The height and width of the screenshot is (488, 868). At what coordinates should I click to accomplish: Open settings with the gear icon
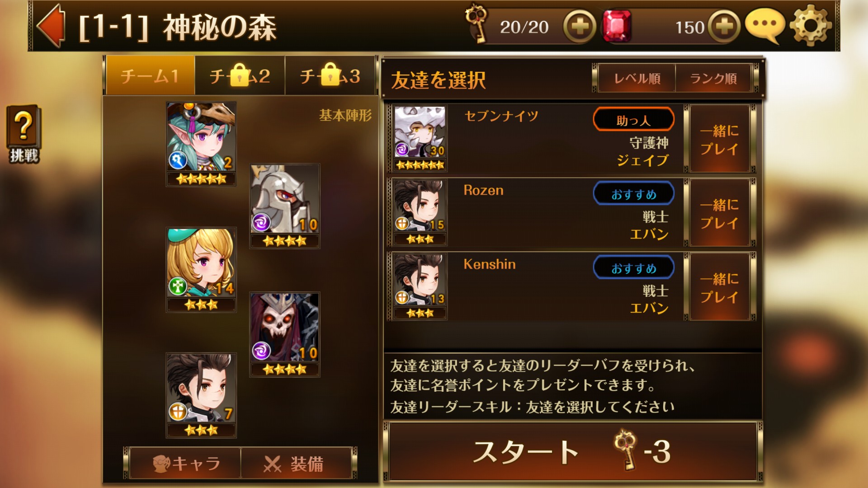click(811, 26)
